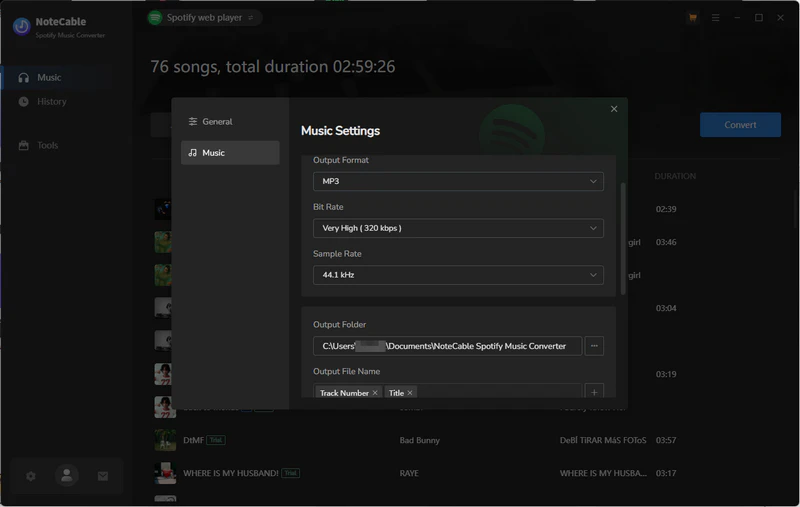Close the Music Settings dialog
800x507 pixels.
pos(614,109)
